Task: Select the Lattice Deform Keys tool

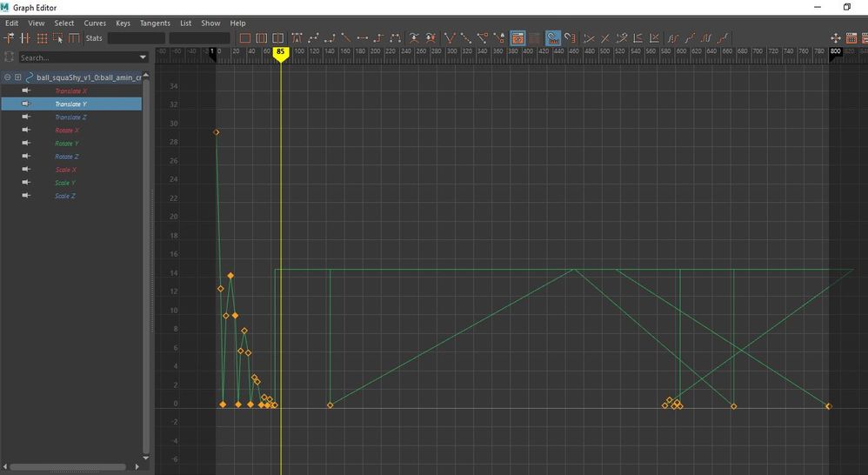Action: 42,38
